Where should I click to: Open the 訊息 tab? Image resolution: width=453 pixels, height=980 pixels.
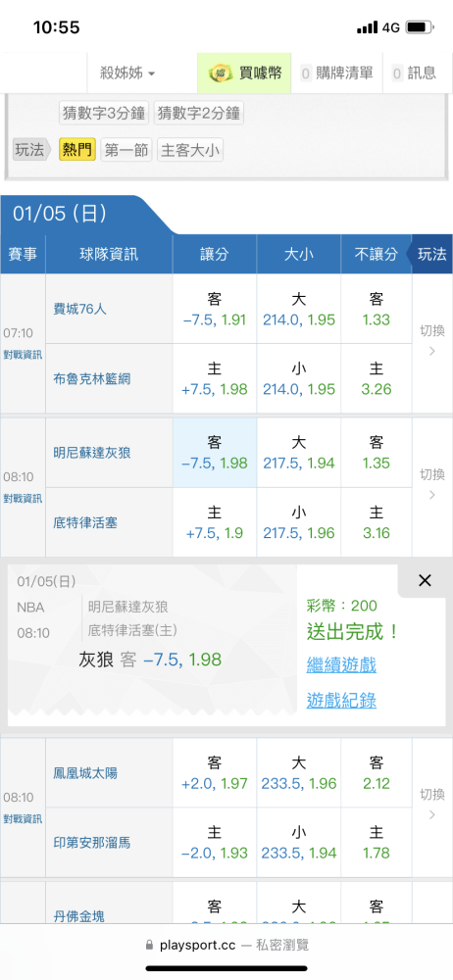point(417,73)
